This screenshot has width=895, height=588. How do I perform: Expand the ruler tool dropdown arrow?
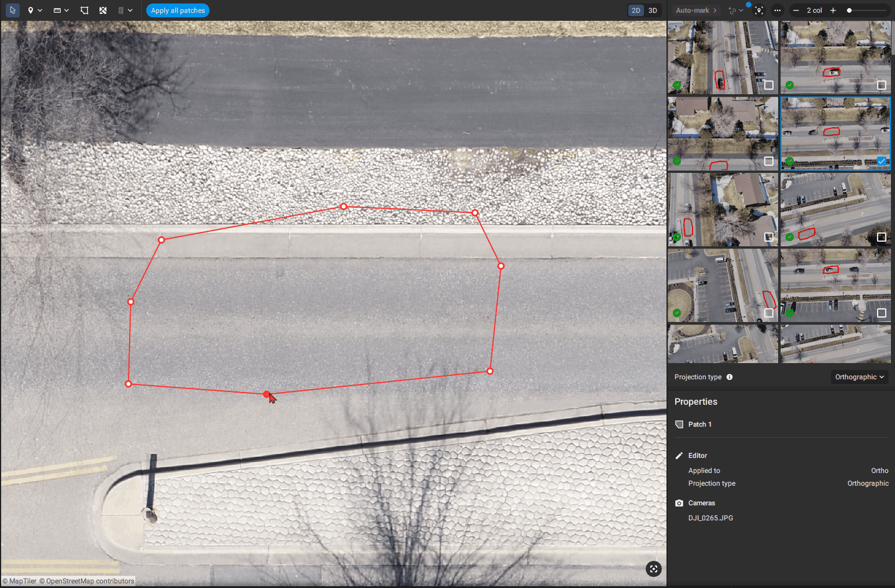tap(67, 10)
